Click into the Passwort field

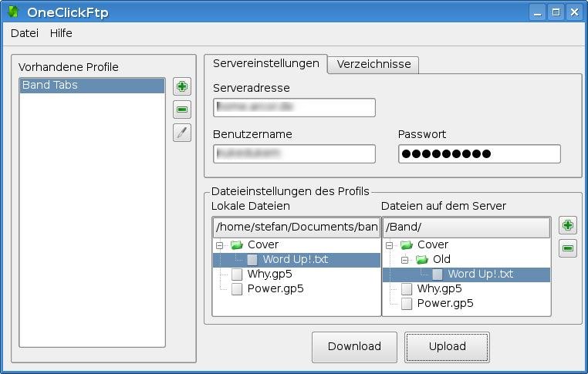click(x=478, y=153)
